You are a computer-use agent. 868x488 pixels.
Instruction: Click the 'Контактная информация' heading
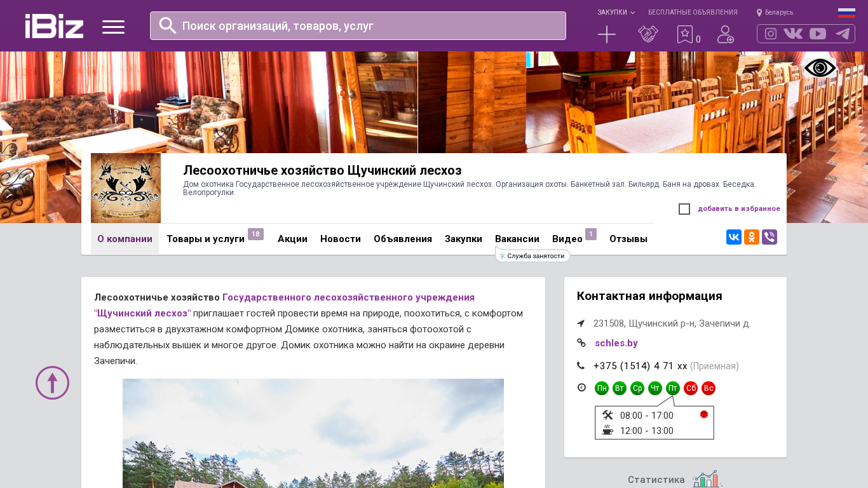click(x=649, y=296)
